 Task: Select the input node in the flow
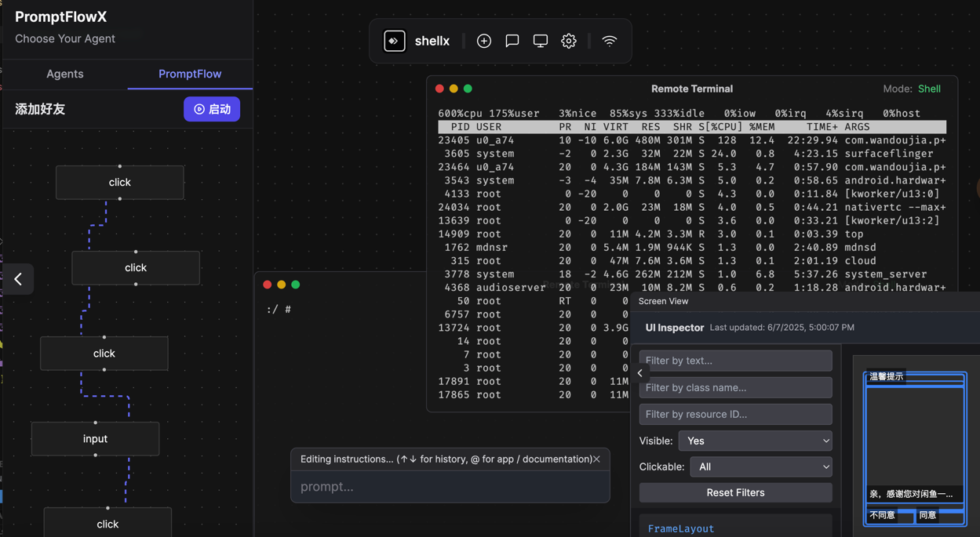pyautogui.click(x=95, y=438)
